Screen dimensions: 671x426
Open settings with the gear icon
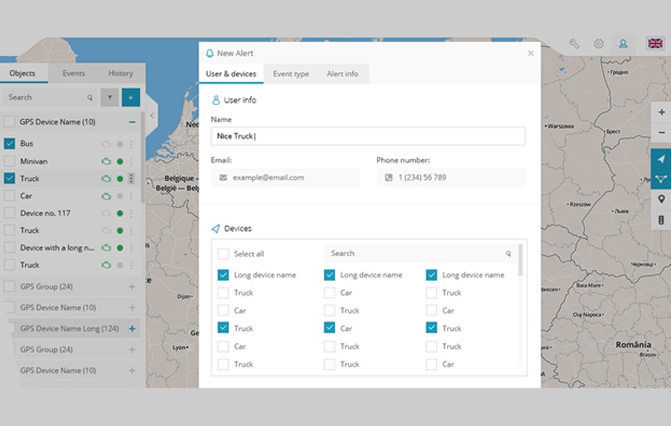point(599,44)
